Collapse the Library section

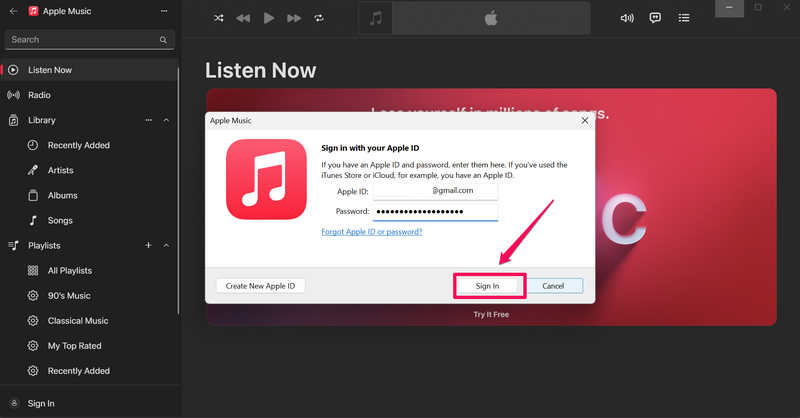(166, 120)
